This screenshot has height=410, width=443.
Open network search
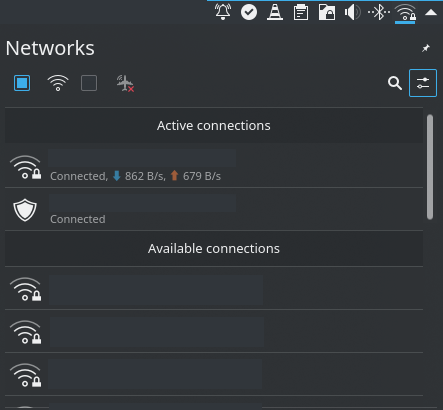395,83
